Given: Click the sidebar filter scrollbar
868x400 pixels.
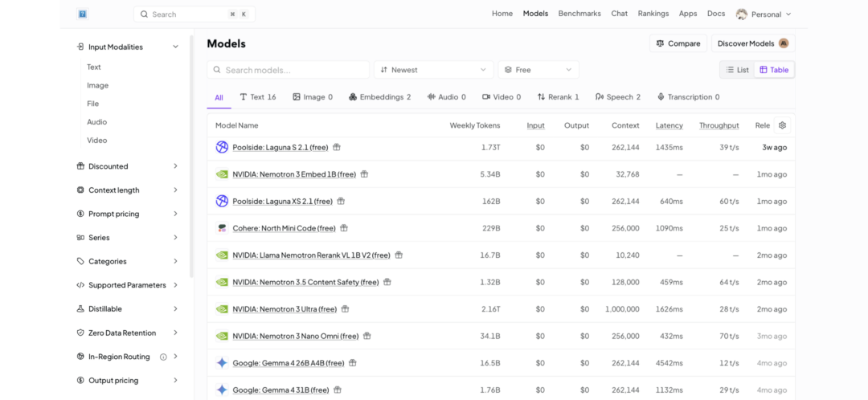Looking at the screenshot, I should click(191, 157).
